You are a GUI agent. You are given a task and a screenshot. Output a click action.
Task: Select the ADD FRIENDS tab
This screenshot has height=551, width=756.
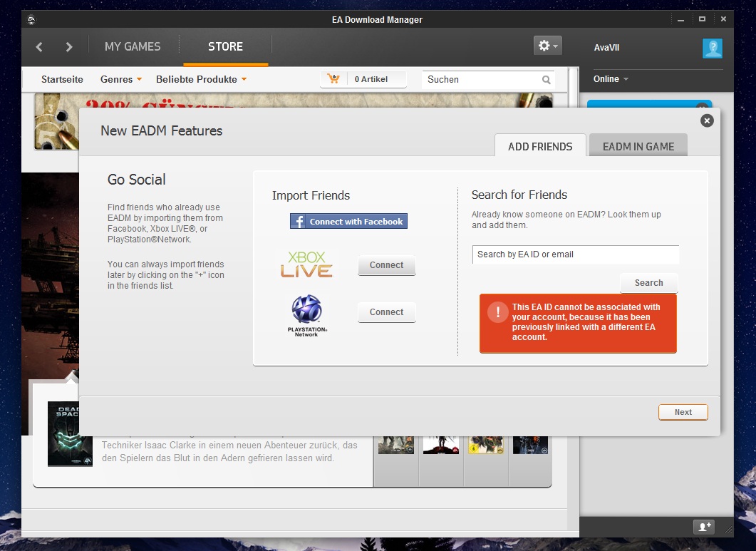coord(540,146)
